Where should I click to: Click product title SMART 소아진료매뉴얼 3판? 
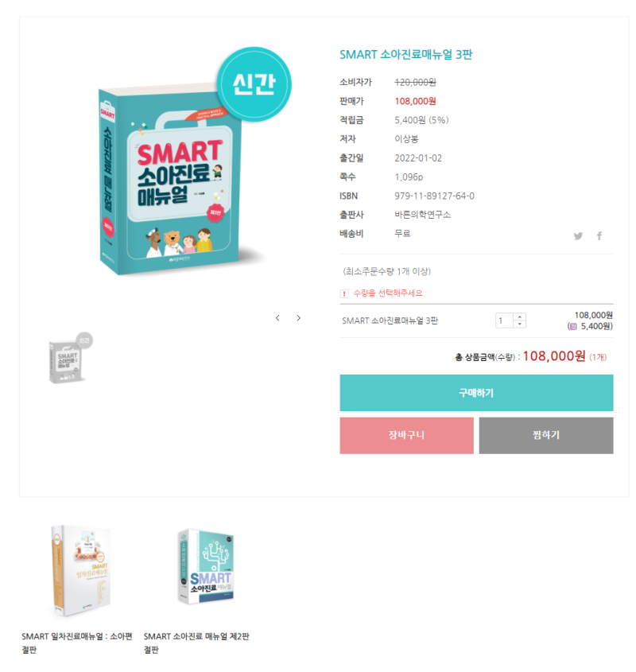point(406,55)
